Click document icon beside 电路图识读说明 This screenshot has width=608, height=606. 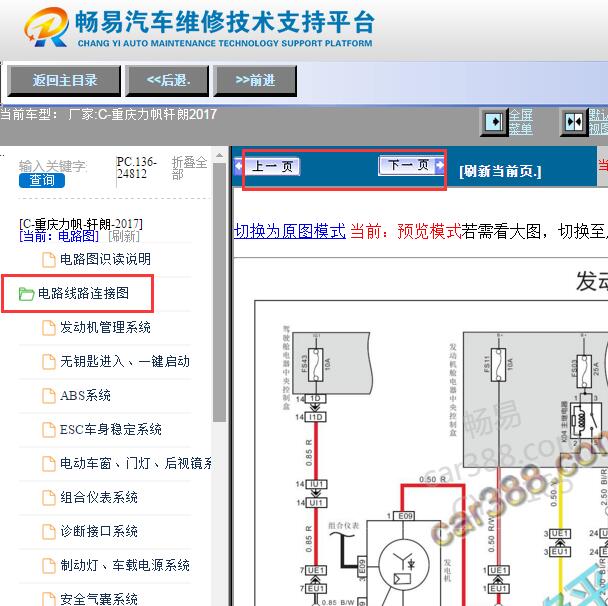click(49, 259)
